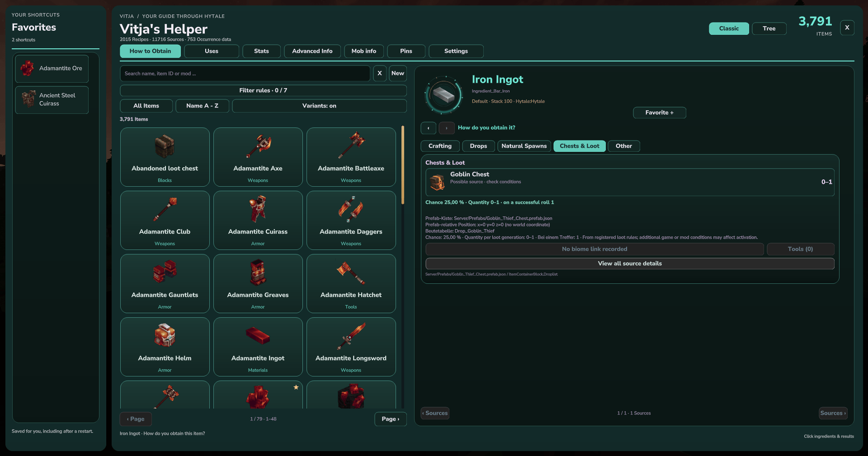Switch to Classic view mode
The height and width of the screenshot is (456, 868).
click(x=729, y=28)
